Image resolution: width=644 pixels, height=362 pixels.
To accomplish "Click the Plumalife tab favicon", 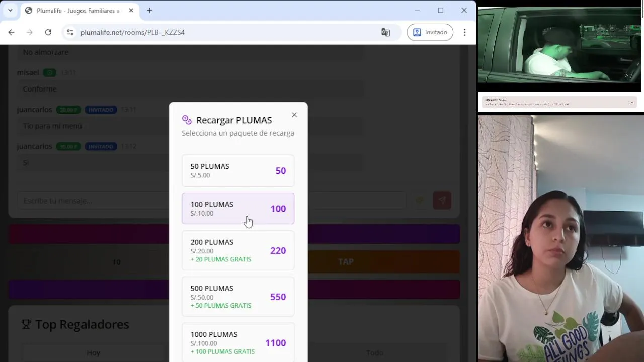I will [29, 10].
